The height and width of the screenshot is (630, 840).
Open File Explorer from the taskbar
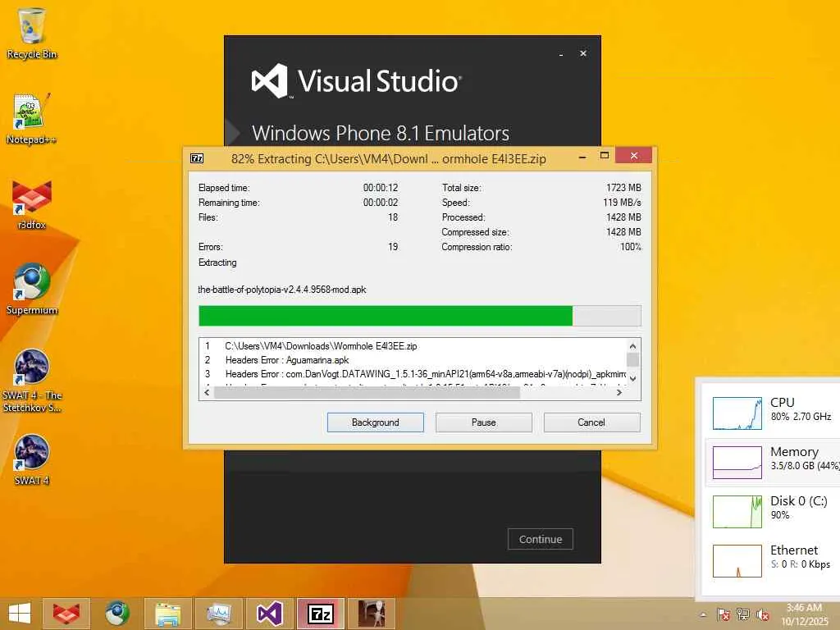tap(167, 614)
